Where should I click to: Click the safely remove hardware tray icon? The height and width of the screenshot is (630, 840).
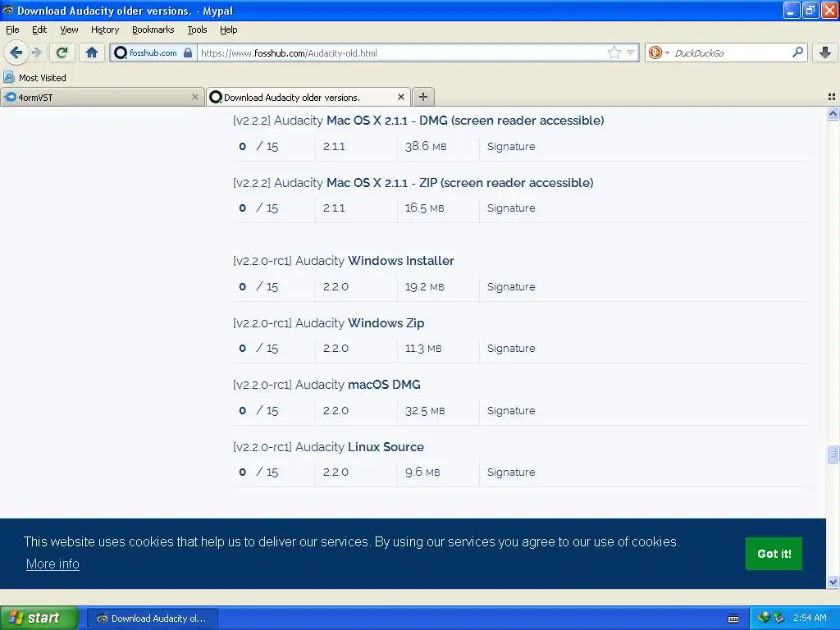[x=778, y=618]
